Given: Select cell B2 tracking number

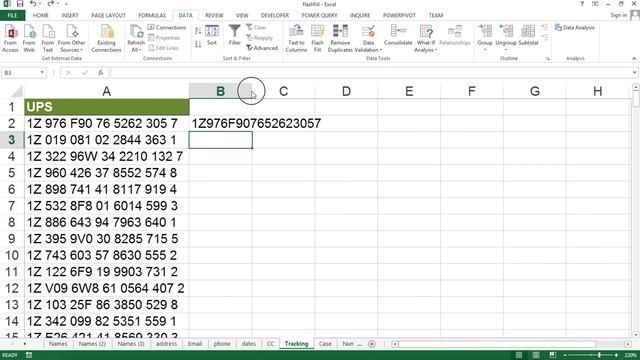Looking at the screenshot, I should tap(220, 123).
